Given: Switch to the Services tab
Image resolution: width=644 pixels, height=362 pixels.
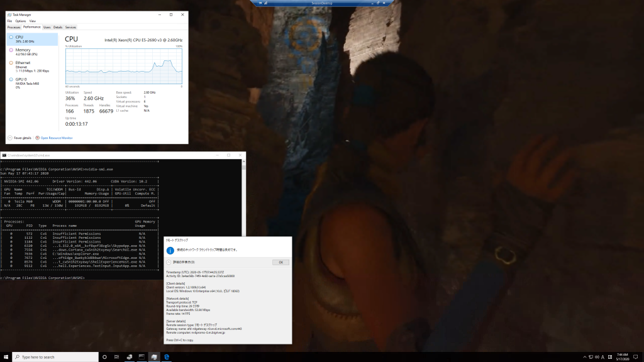Looking at the screenshot, I should click(x=70, y=28).
